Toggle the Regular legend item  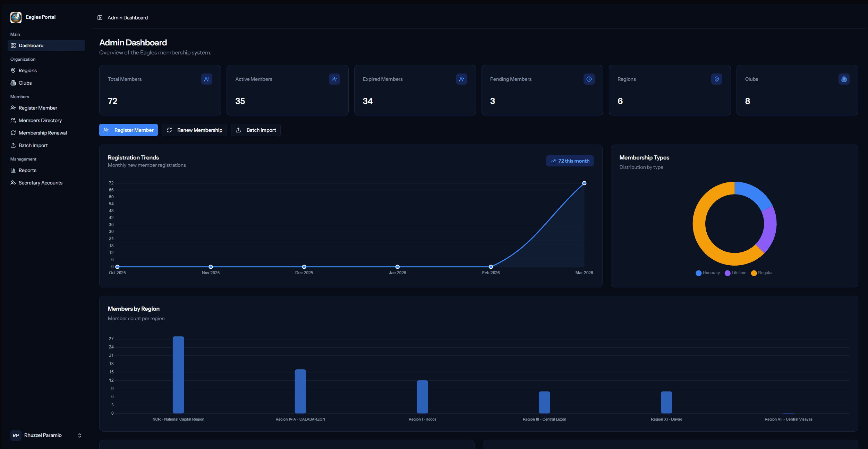click(x=762, y=273)
